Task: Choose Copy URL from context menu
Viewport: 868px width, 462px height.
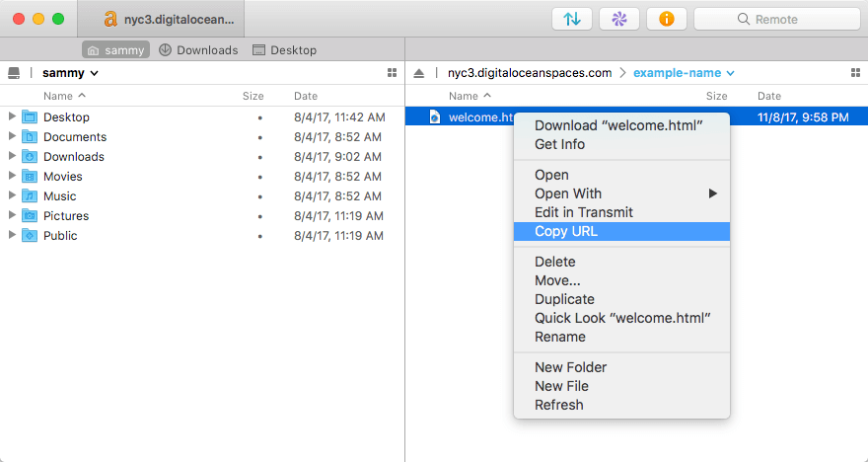Action: [x=621, y=232]
